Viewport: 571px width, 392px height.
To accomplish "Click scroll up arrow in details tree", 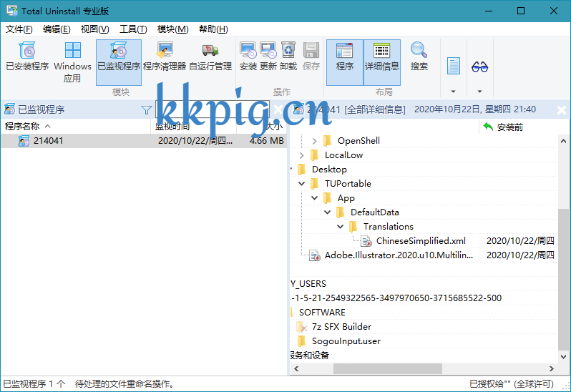I will click(x=563, y=141).
